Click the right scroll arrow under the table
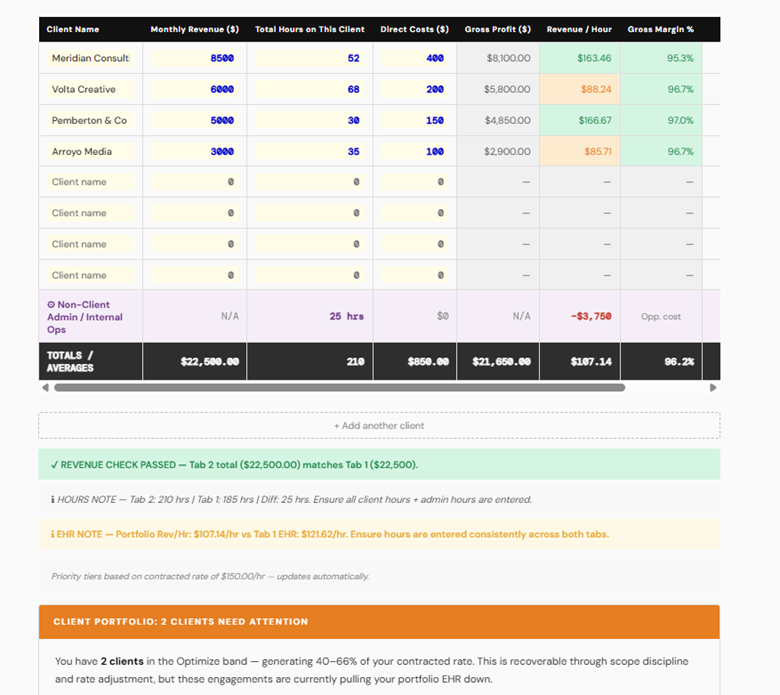The width and height of the screenshot is (780, 695). click(x=713, y=387)
